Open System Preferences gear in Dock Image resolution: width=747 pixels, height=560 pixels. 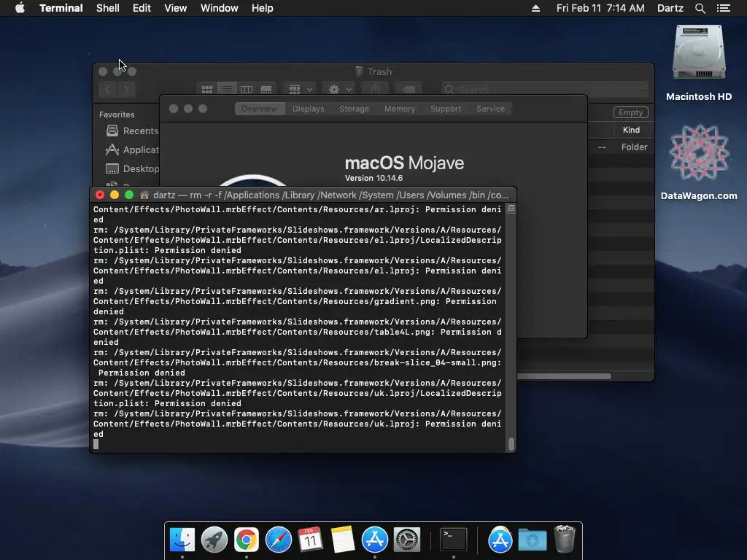coord(406,540)
